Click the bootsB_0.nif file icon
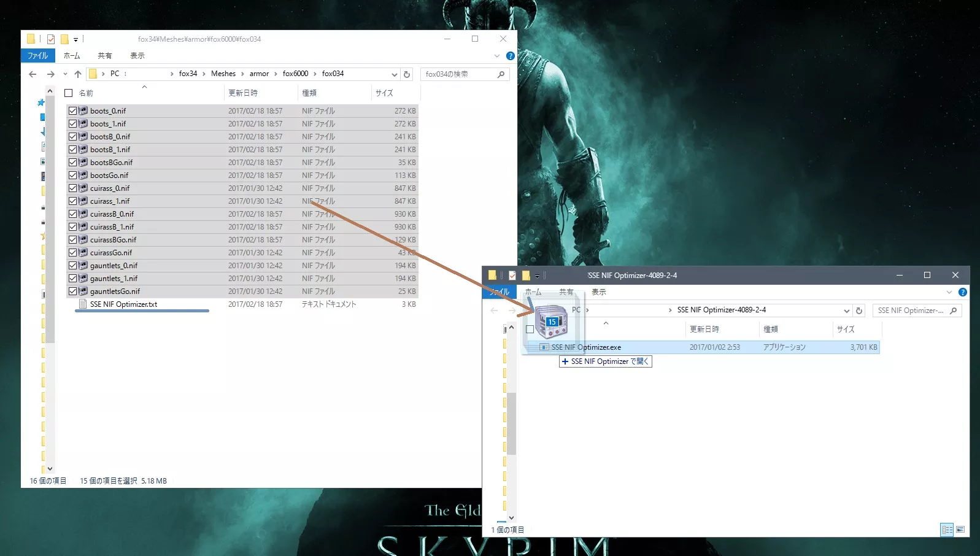 tap(83, 137)
